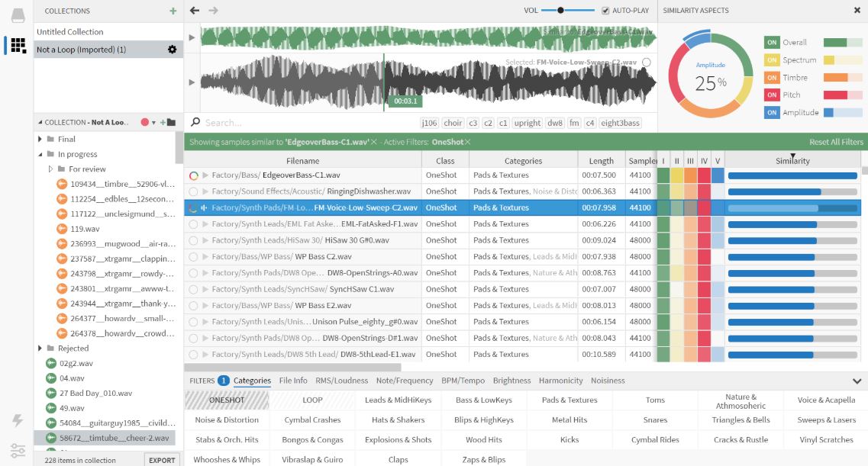Click Reset All Filters
The height and width of the screenshot is (466, 868).
click(836, 142)
